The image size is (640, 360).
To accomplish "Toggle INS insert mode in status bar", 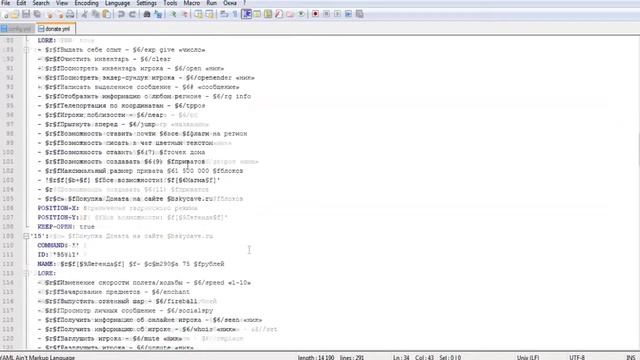I will [631, 357].
